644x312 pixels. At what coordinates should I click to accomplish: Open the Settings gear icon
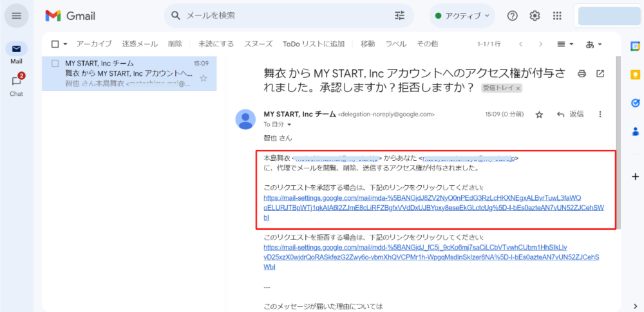pyautogui.click(x=535, y=16)
